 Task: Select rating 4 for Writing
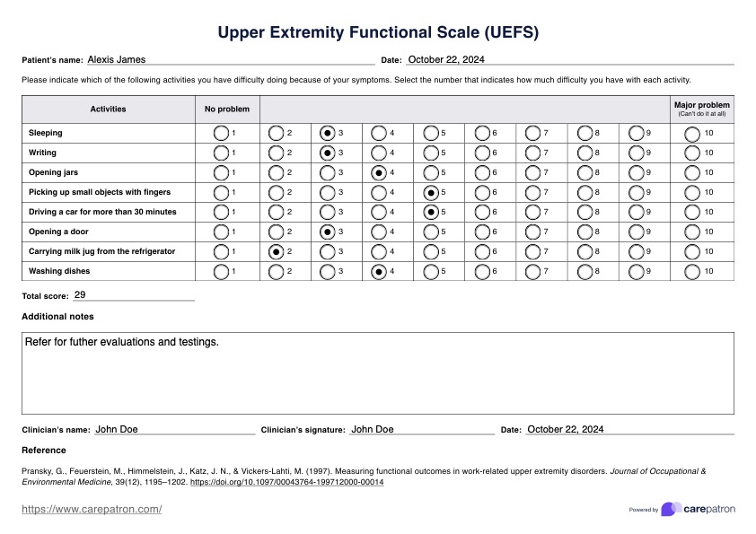click(379, 153)
